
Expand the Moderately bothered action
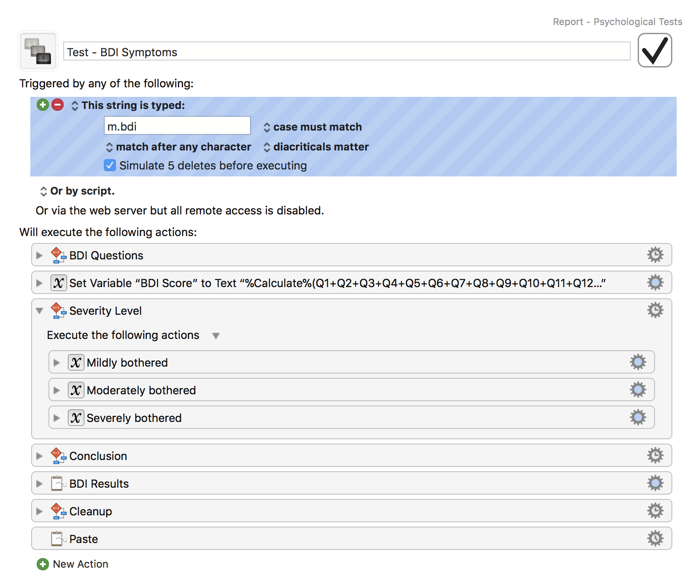pos(57,390)
